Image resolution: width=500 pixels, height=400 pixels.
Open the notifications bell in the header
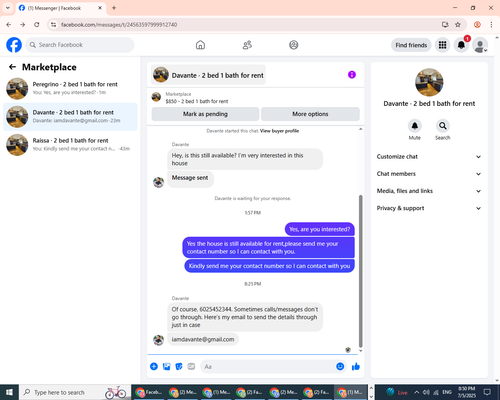461,45
